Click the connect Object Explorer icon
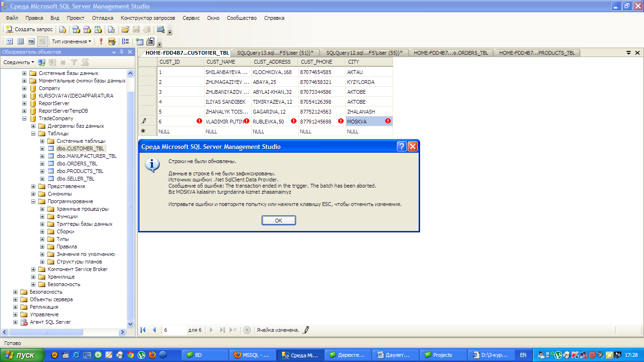644x362 pixels. pos(41,62)
